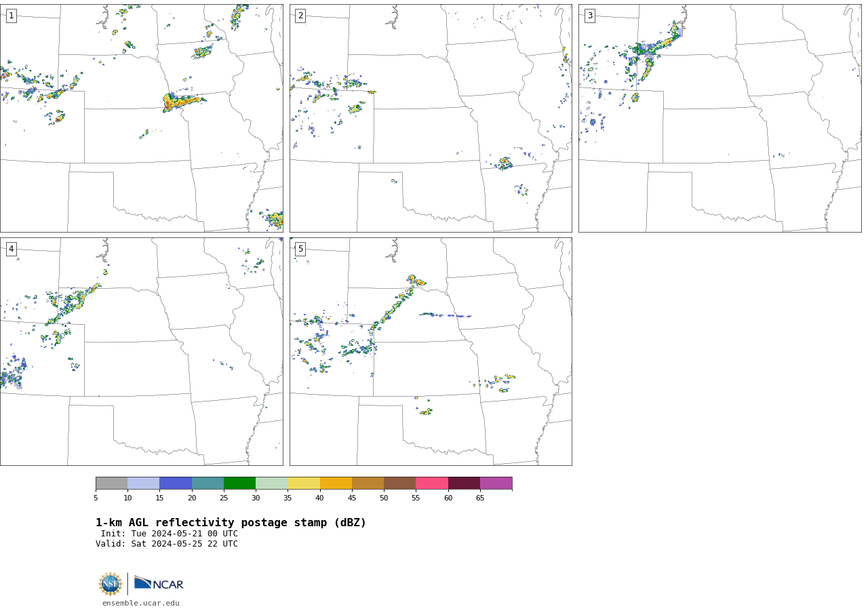
Task: Click the panel number label '3'
Action: tap(589, 16)
